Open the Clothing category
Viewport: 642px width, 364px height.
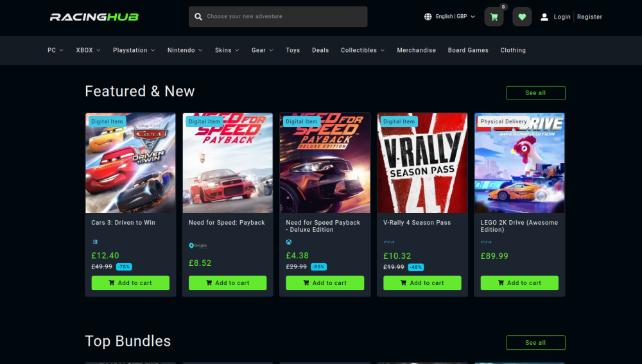coord(513,50)
